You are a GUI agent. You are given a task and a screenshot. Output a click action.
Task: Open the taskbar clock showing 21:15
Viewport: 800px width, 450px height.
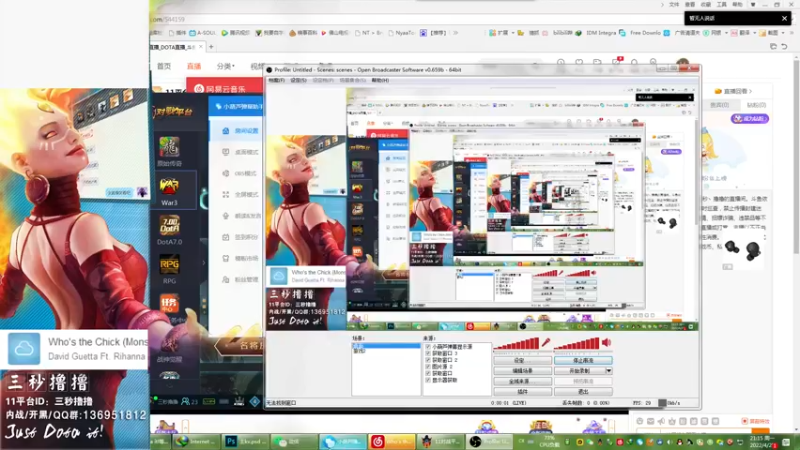(x=763, y=441)
